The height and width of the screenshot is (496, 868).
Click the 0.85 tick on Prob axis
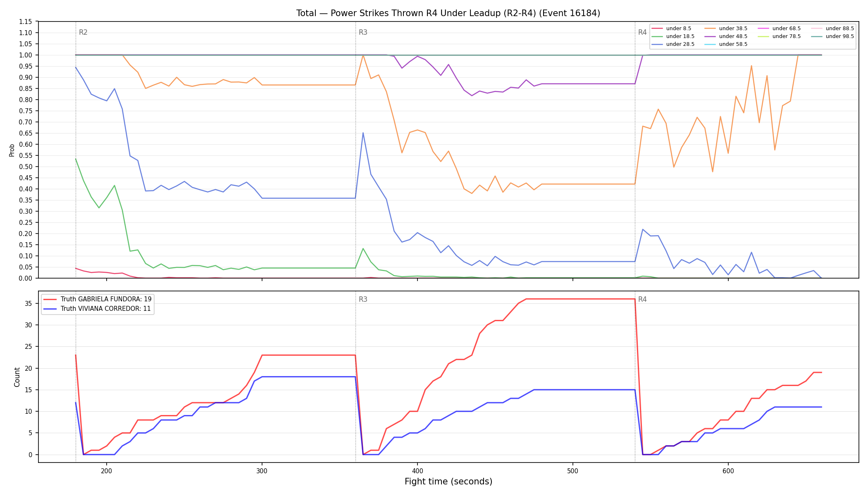pos(26,88)
